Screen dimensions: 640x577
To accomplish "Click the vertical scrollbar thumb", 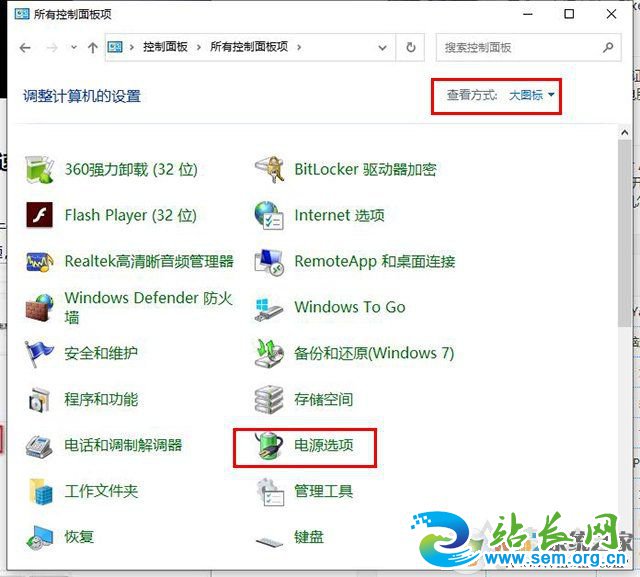I will [625, 233].
